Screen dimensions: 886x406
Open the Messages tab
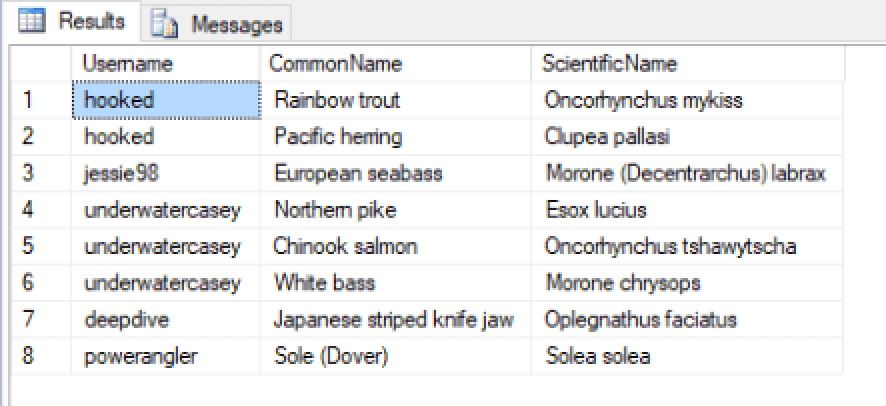point(236,23)
